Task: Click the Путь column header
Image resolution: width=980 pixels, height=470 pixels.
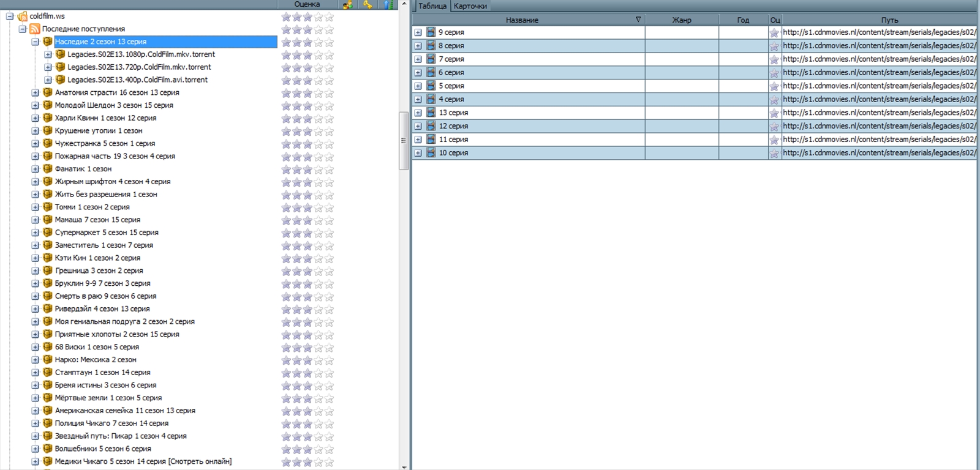Action: (x=889, y=20)
